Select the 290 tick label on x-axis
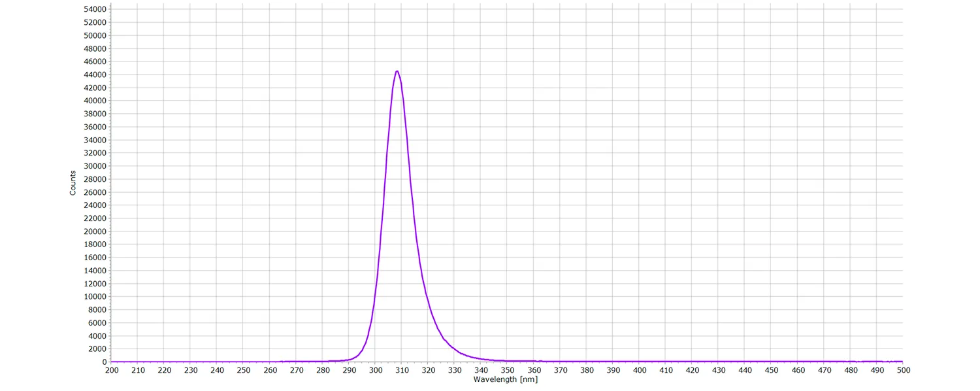The image size is (980, 391). [x=349, y=369]
